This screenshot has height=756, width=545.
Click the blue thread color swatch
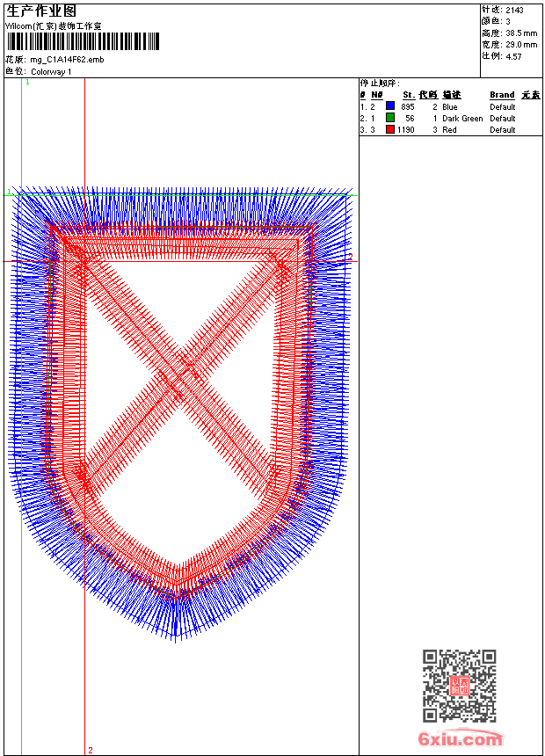coord(390,106)
